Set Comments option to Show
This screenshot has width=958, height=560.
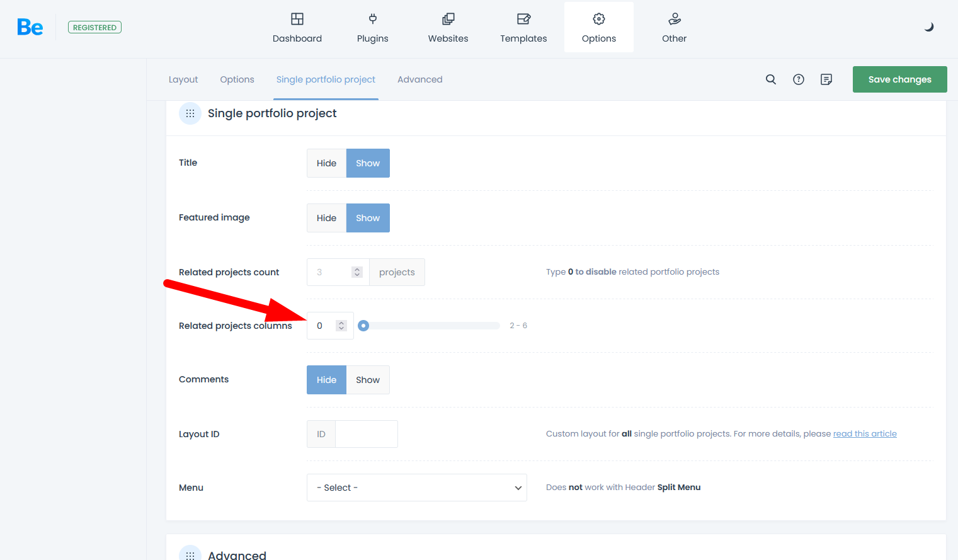click(x=368, y=380)
